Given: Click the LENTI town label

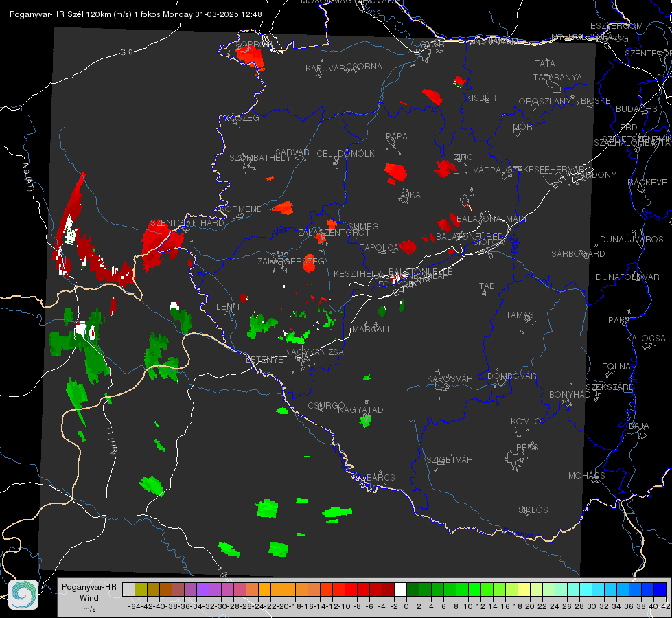Looking at the screenshot, I should 228,307.
